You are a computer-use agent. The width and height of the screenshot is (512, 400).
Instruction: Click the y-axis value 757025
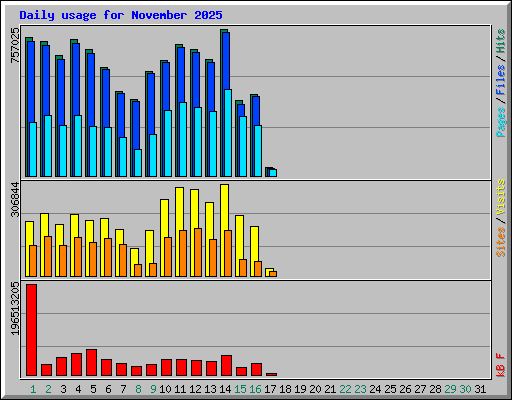(x=15, y=45)
